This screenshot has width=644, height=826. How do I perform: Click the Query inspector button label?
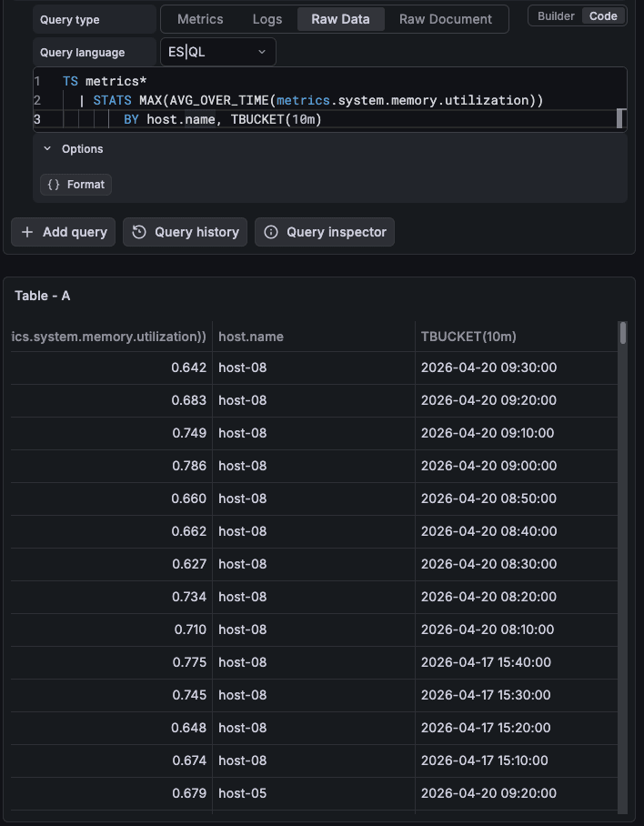click(337, 232)
